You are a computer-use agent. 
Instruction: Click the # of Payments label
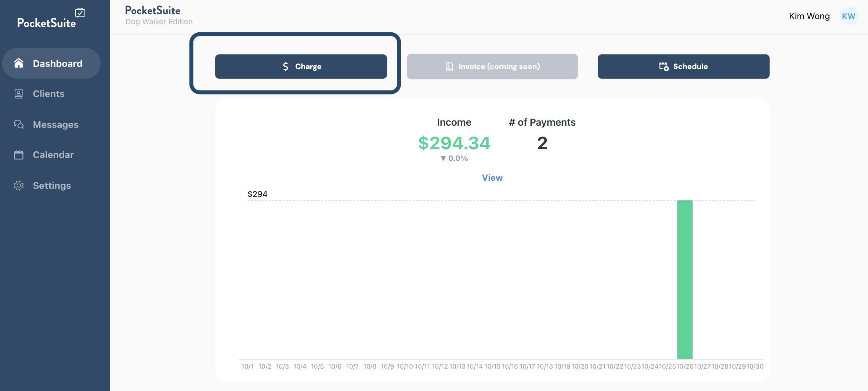pyautogui.click(x=542, y=122)
